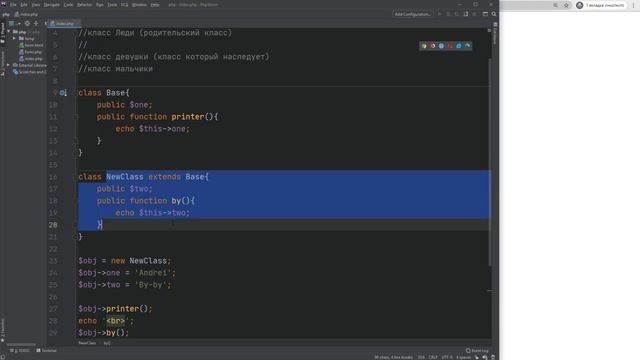The height and width of the screenshot is (360, 640).
Task: Click the CRLF line separator in status bar
Action: coord(433,357)
